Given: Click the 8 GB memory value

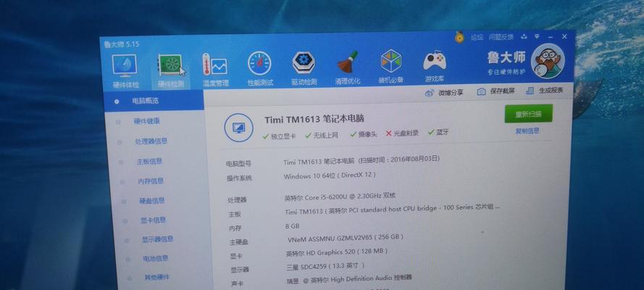Looking at the screenshot, I should tap(293, 226).
